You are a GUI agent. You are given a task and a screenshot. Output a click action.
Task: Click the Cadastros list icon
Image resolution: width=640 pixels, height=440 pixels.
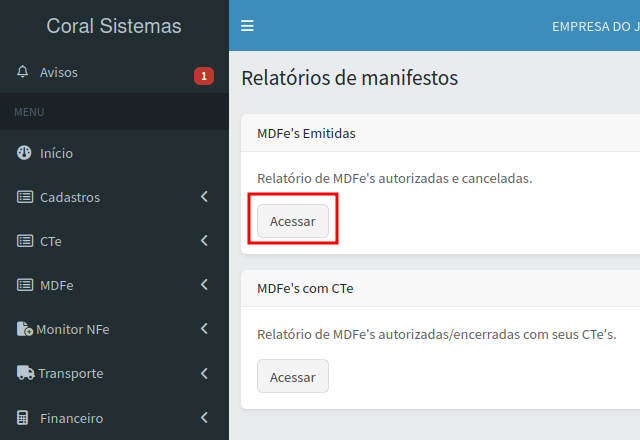25,197
